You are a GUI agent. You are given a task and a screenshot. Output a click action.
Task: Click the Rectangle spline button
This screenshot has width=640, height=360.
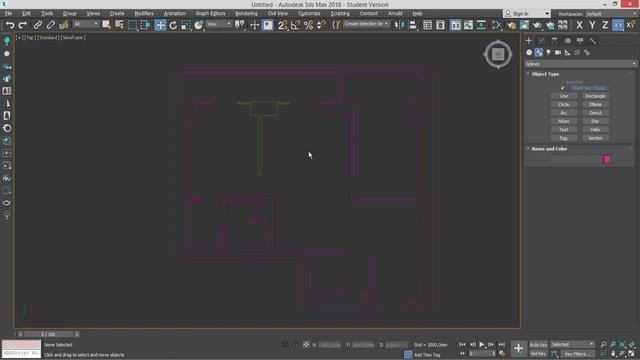595,96
